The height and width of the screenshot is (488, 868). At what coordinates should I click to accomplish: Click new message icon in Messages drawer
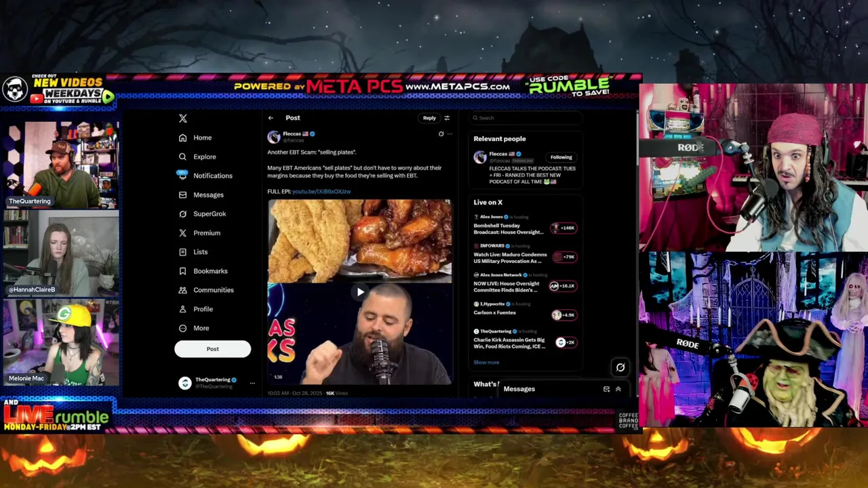point(606,389)
